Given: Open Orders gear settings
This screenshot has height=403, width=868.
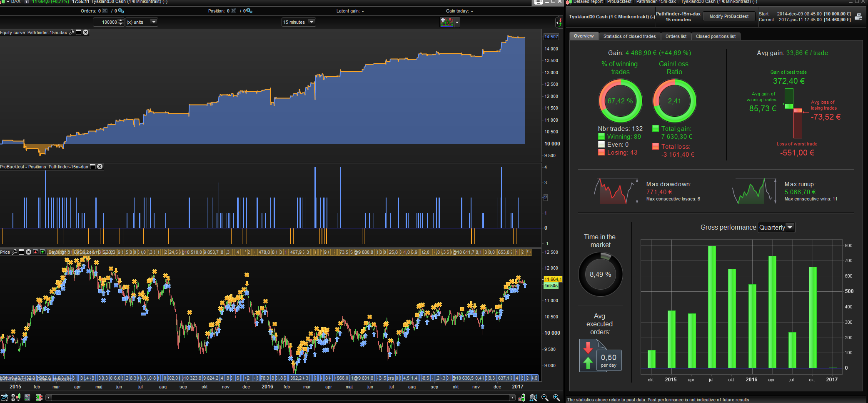Looking at the screenshot, I should pos(121,11).
